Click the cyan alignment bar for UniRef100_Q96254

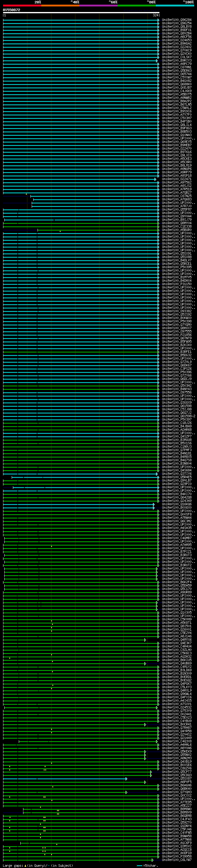pos(81,23)
